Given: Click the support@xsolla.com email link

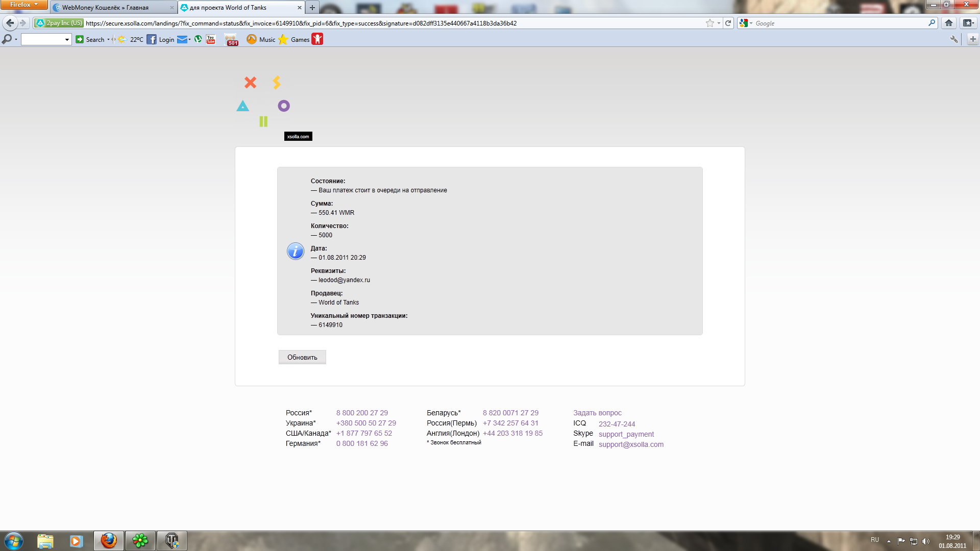Looking at the screenshot, I should click(631, 444).
